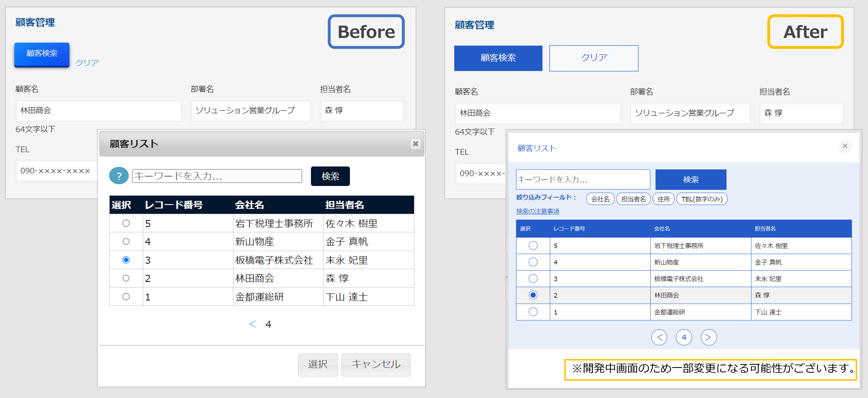Select record 3 radio in Before list
Image resolution: width=868 pixels, height=398 pixels.
pos(126,260)
